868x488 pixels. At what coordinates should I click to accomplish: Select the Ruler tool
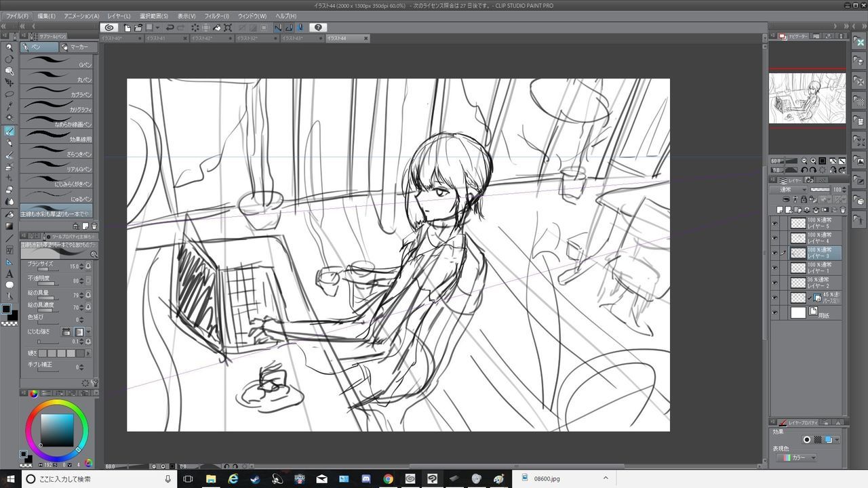coord(9,262)
